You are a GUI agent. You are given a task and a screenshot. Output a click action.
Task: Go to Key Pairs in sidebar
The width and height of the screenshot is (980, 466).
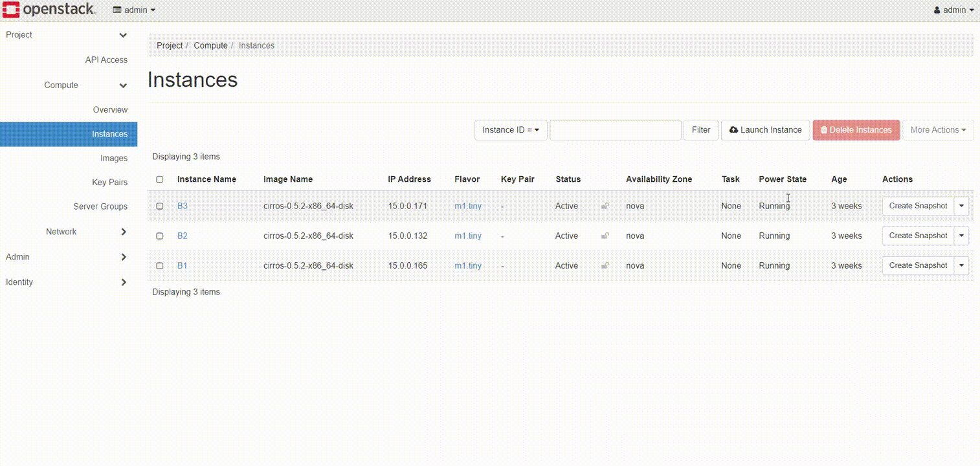109,183
